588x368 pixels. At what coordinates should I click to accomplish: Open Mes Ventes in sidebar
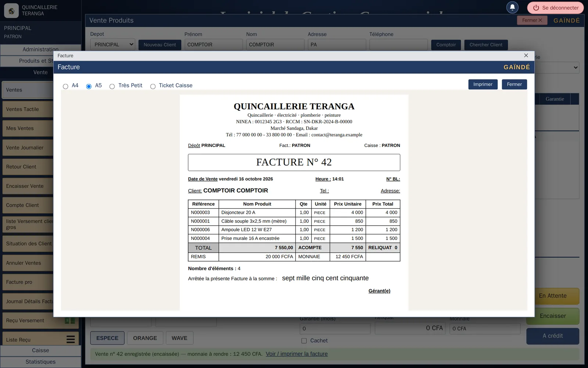[28, 128]
